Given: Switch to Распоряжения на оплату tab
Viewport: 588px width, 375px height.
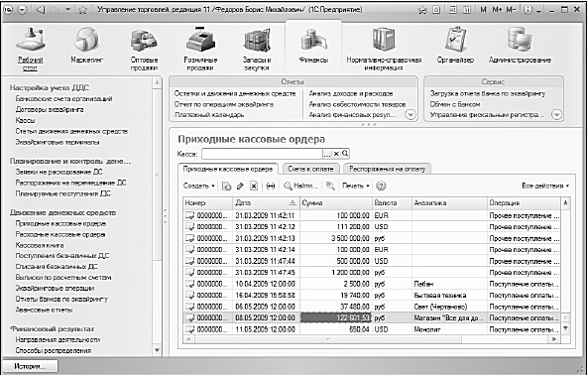Looking at the screenshot, I should click(x=388, y=169).
